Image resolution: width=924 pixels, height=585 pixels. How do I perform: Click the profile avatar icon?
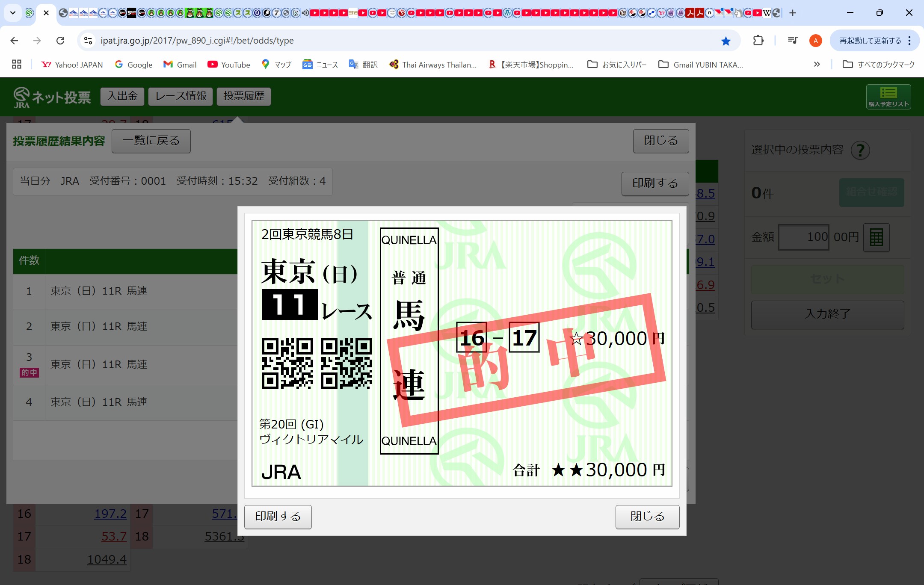(815, 41)
